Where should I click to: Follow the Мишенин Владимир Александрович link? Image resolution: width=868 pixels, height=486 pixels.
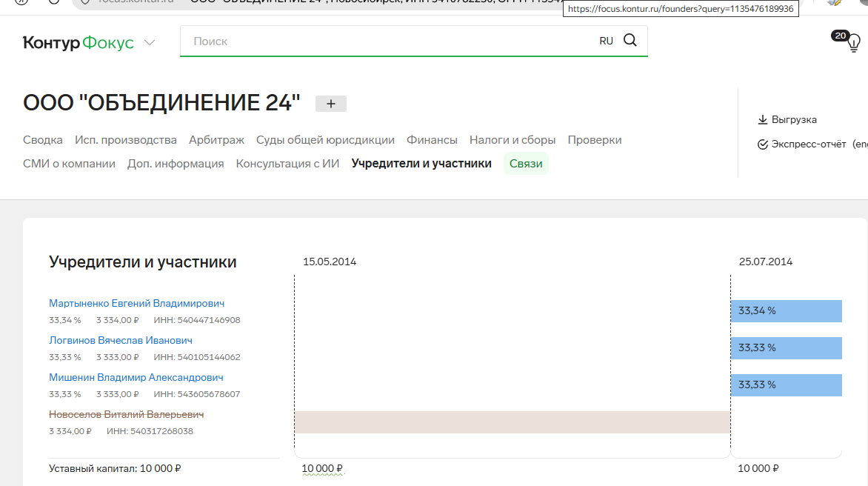coord(136,377)
